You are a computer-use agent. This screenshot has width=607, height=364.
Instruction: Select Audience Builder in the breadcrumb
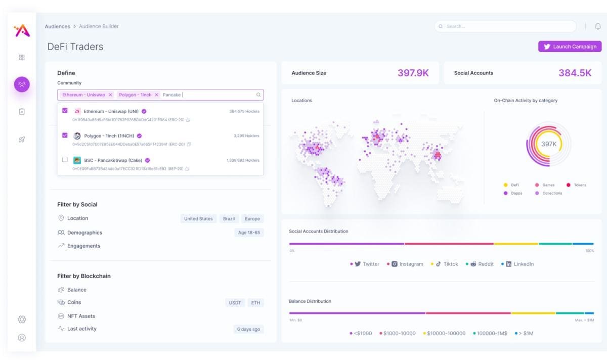(99, 26)
